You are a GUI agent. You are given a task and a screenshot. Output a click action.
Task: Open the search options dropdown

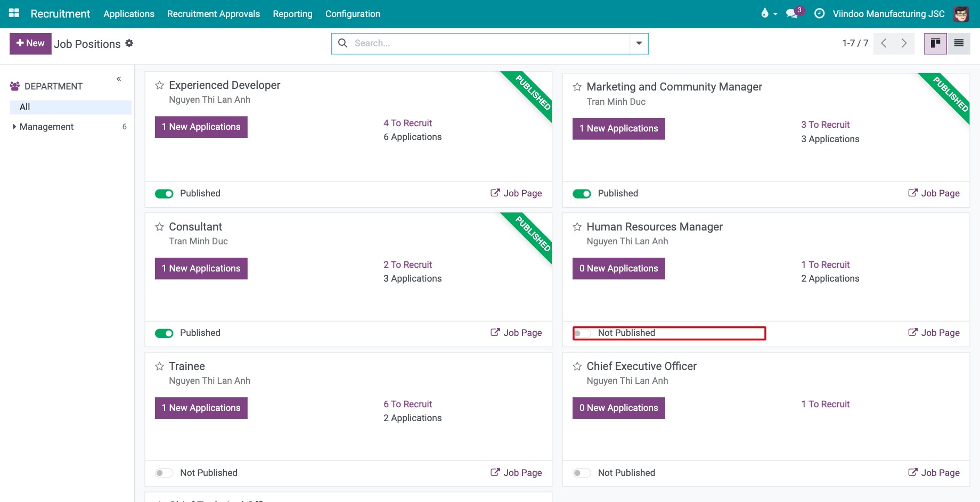639,44
